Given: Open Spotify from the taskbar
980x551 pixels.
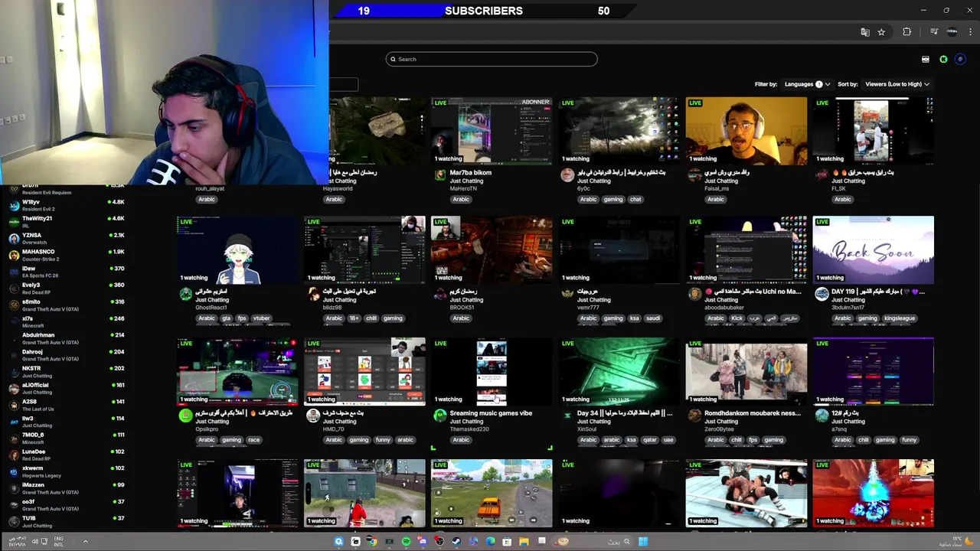Looking at the screenshot, I should click(x=406, y=542).
